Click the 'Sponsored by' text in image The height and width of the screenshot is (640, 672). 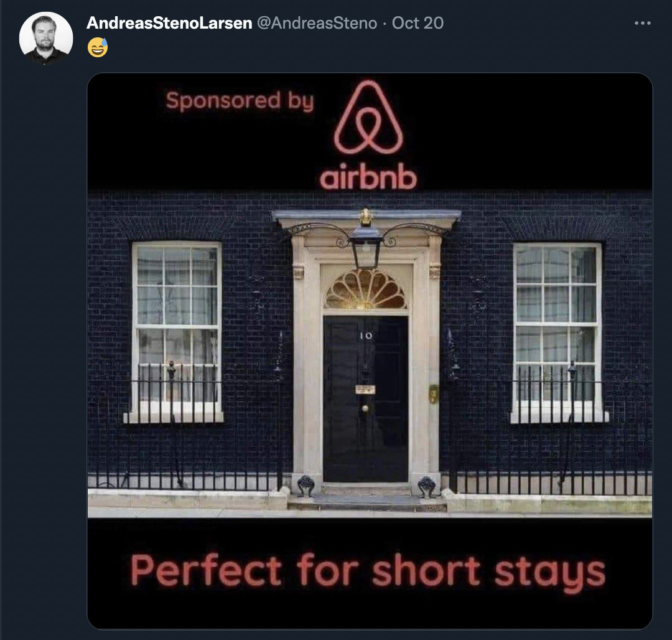[x=240, y=101]
